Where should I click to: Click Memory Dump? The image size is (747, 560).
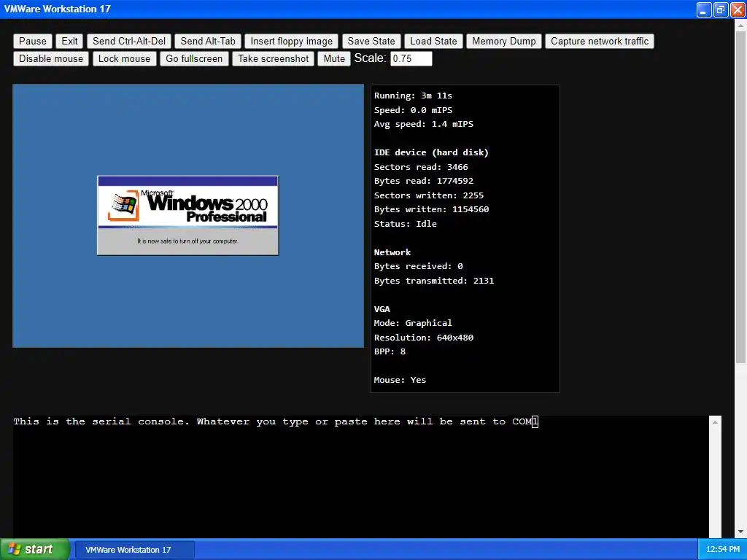[x=503, y=42]
